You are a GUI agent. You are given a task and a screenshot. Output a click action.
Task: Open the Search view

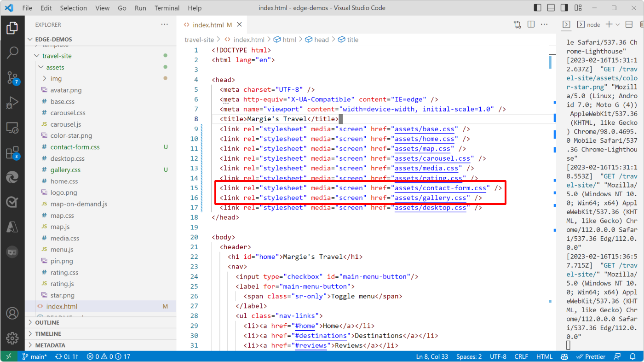click(x=12, y=53)
